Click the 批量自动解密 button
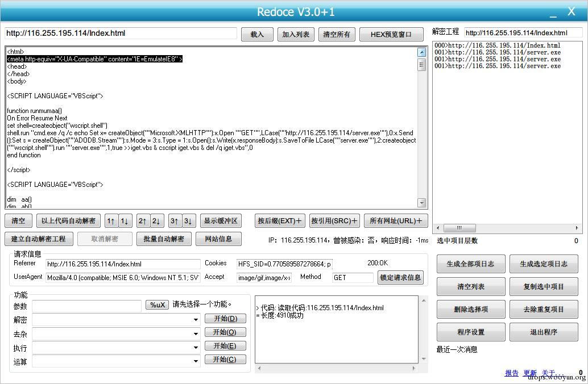Screen dimensions: 588x384 pyautogui.click(x=164, y=239)
